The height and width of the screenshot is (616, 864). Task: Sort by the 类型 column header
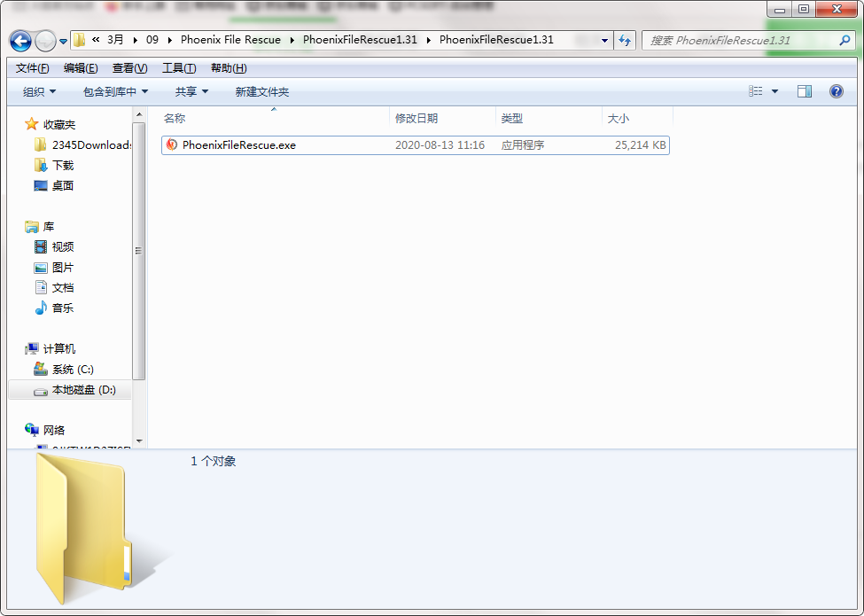[x=549, y=118]
